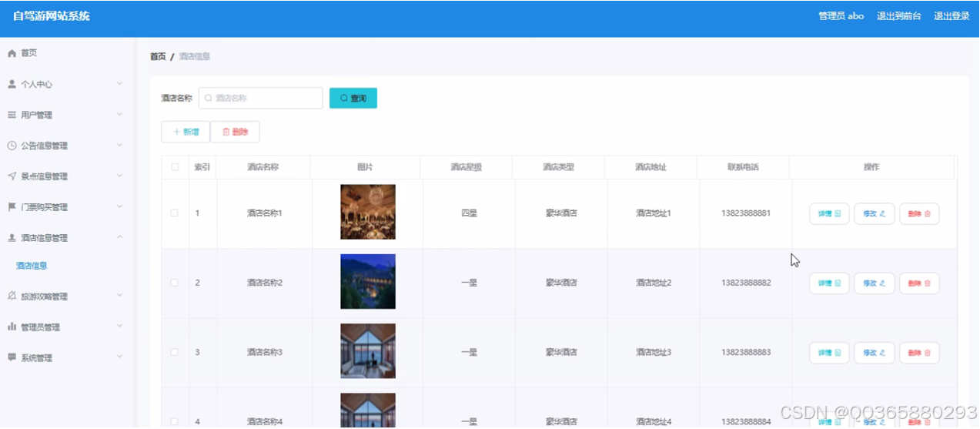Expand the 用户管理 menu chevron
980x429 pixels.
point(119,114)
